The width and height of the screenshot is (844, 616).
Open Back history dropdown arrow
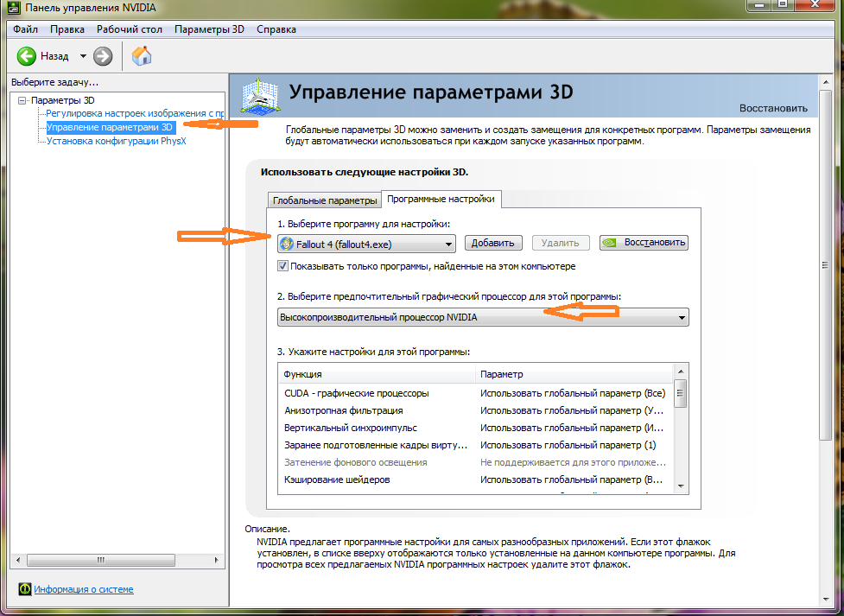point(83,56)
